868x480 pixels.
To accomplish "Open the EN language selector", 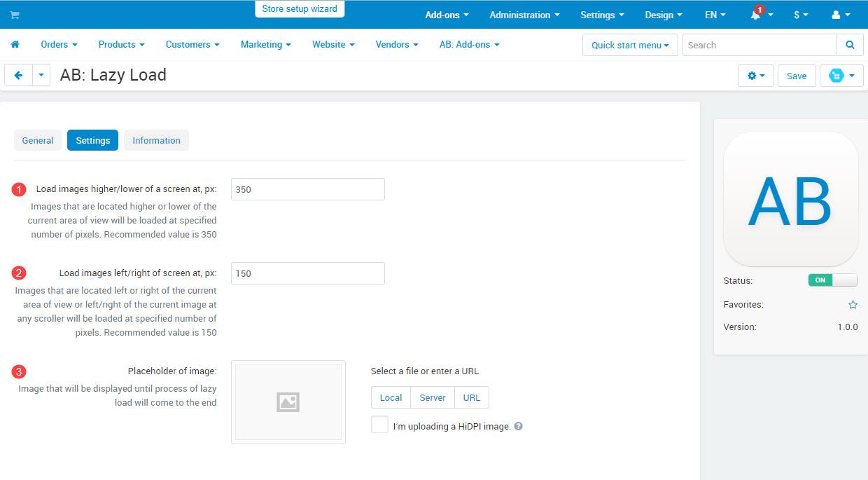I will 715,15.
